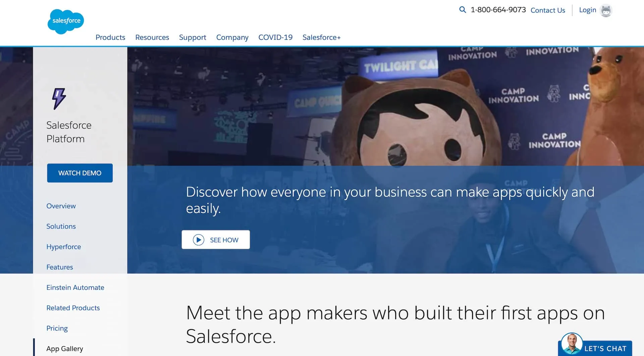Click the purple lightning bolt Platform icon
This screenshot has width=644, height=356.
click(x=59, y=99)
